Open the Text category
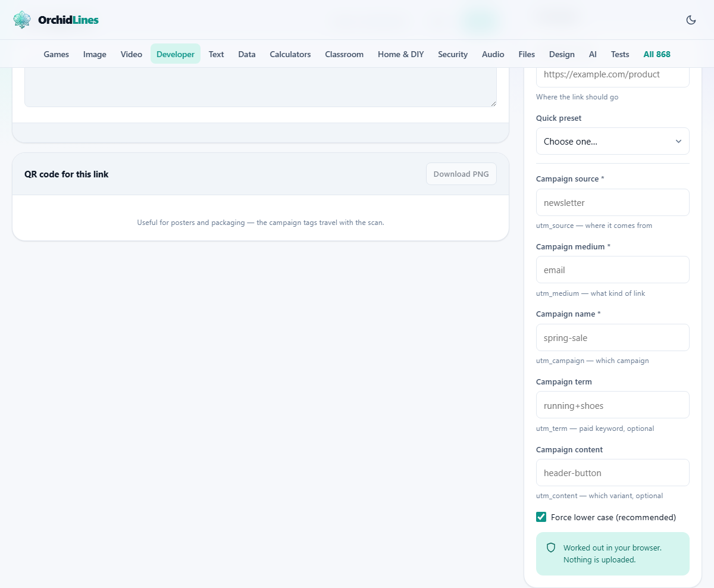The image size is (714, 588). [x=216, y=54]
